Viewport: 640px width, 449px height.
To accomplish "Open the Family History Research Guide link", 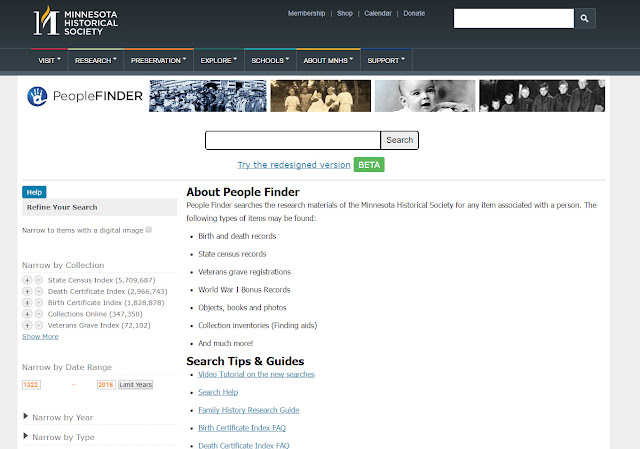I will (x=249, y=410).
